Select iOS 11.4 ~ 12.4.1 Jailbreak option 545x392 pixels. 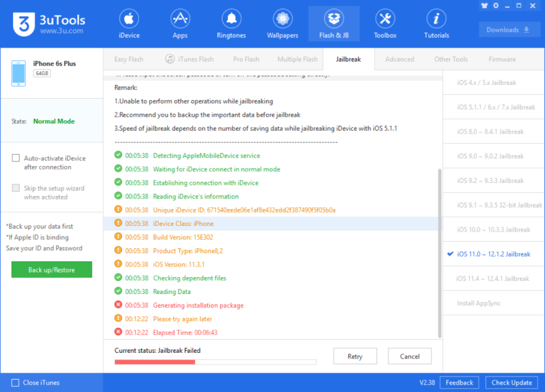pyautogui.click(x=493, y=279)
